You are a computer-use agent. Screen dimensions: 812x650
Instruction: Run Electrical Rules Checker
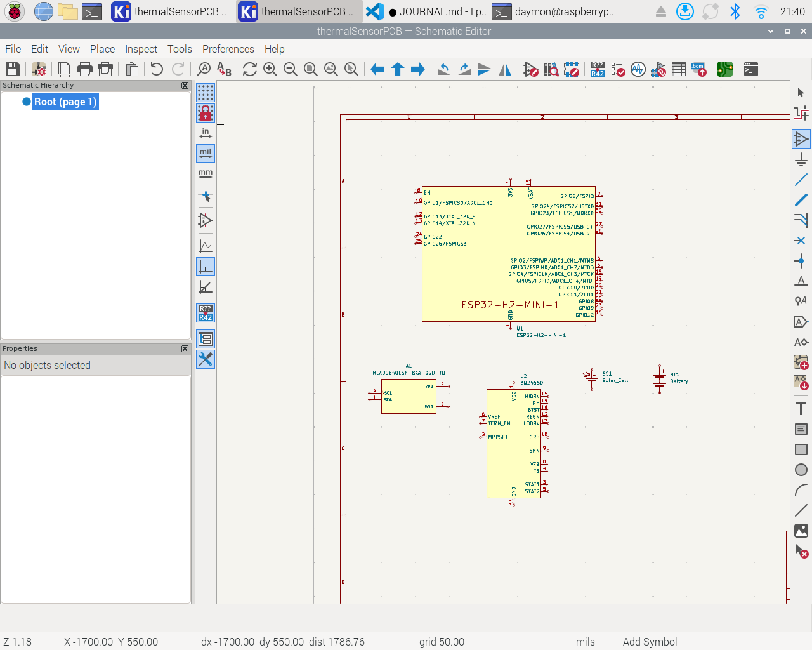[x=618, y=69]
